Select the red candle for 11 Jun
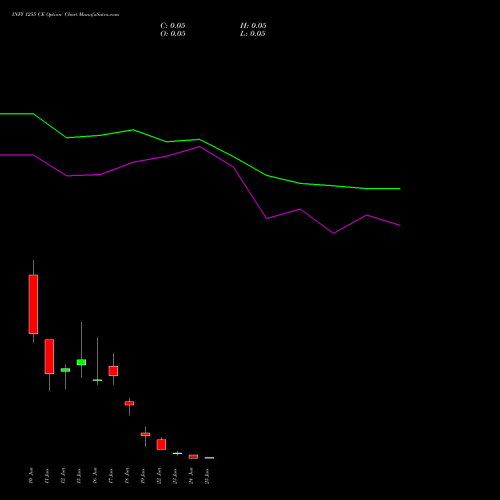Screen dimensions: 500x500 click(x=49, y=356)
